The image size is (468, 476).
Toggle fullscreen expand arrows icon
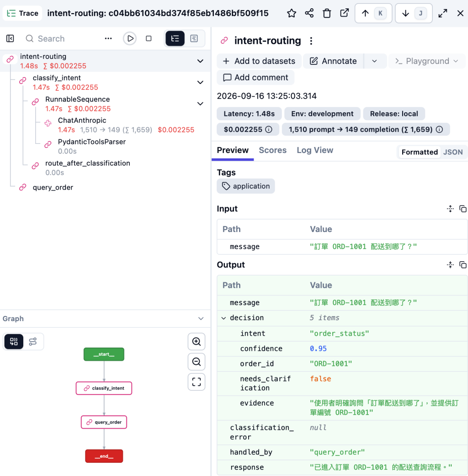[x=443, y=13]
